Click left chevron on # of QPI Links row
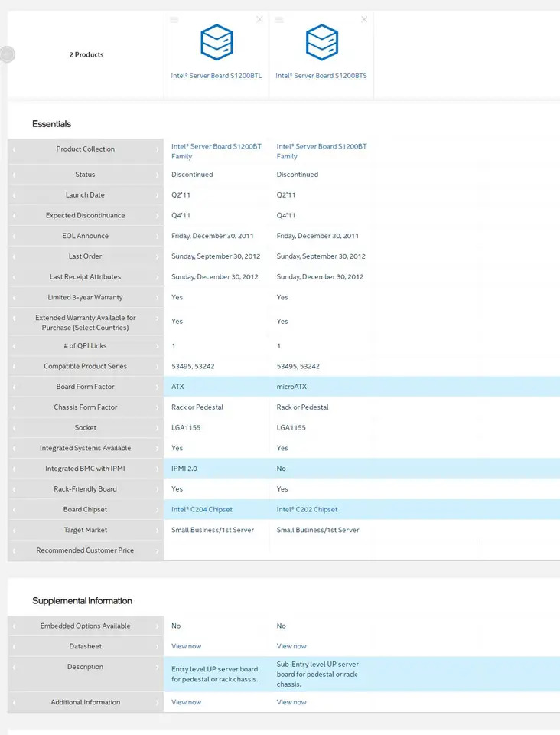 pyautogui.click(x=14, y=346)
